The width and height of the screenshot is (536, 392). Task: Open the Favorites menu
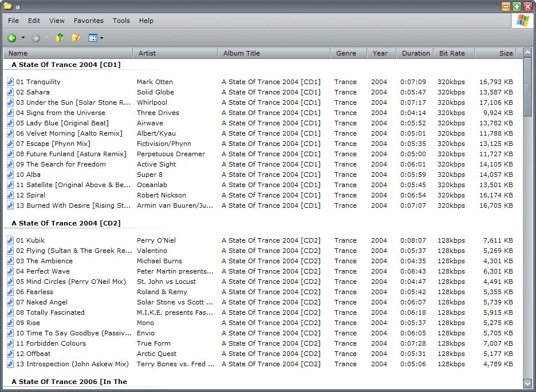coord(89,21)
